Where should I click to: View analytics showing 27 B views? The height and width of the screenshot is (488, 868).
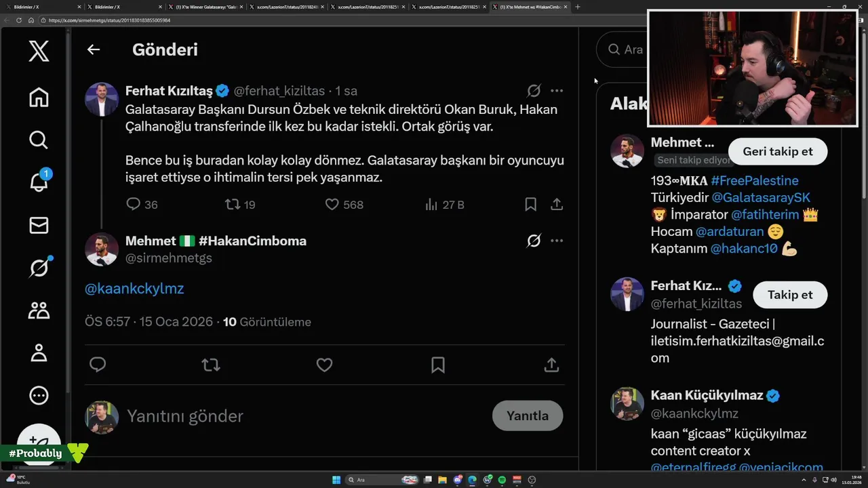coord(444,204)
